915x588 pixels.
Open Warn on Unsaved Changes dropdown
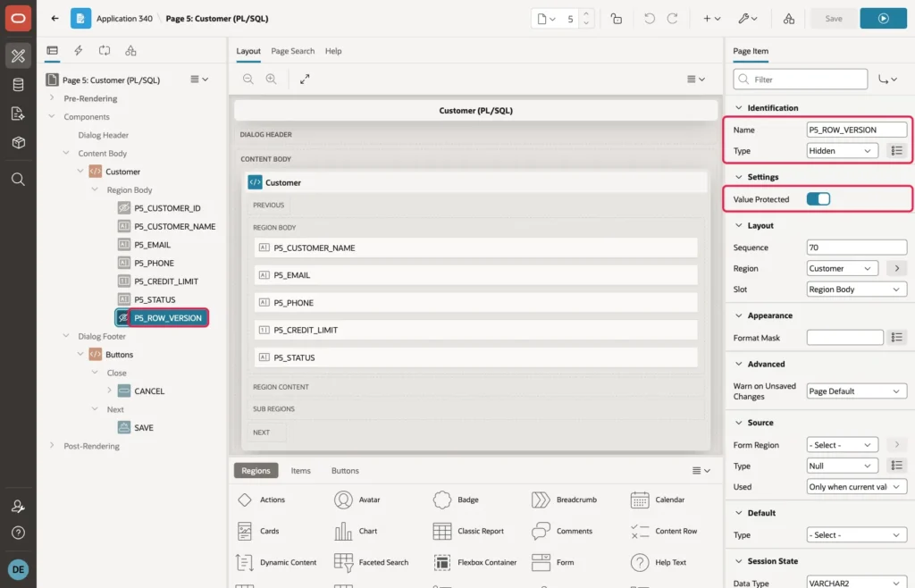point(857,391)
